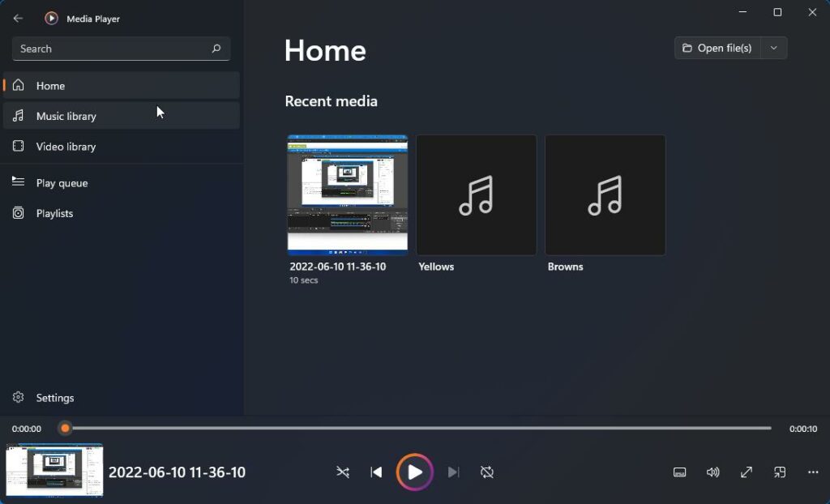Image resolution: width=830 pixels, height=504 pixels.
Task: Open the captions and subtitles menu
Action: [679, 472]
